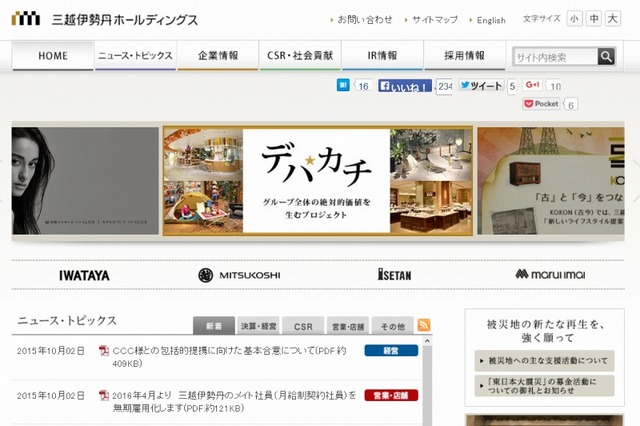Click the search magnifier button
Screen dimensions: 640x426
click(x=606, y=57)
